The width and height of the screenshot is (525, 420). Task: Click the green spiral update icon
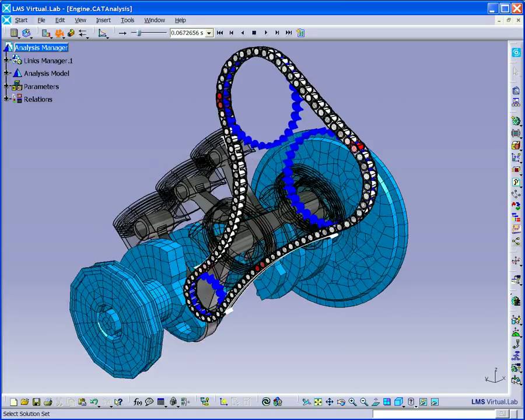click(x=266, y=401)
